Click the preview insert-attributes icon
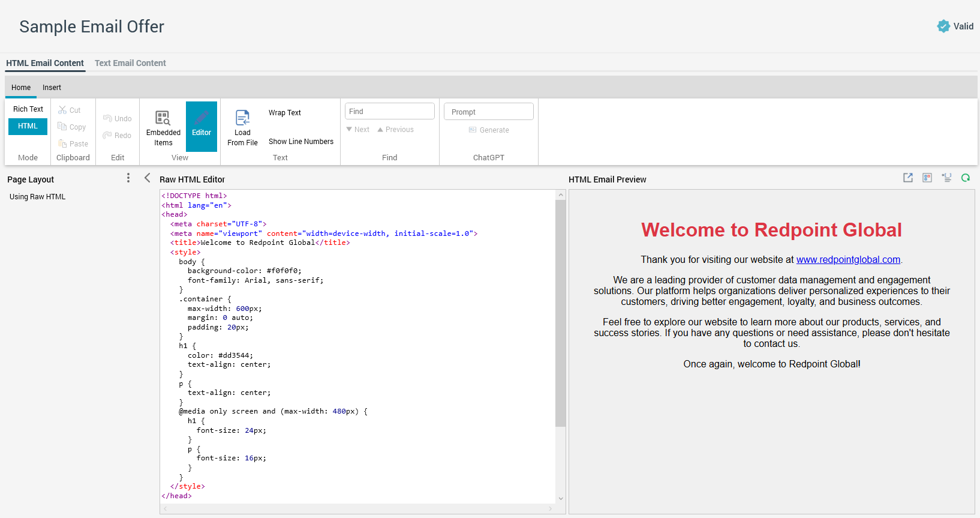This screenshot has width=980, height=518. point(946,178)
